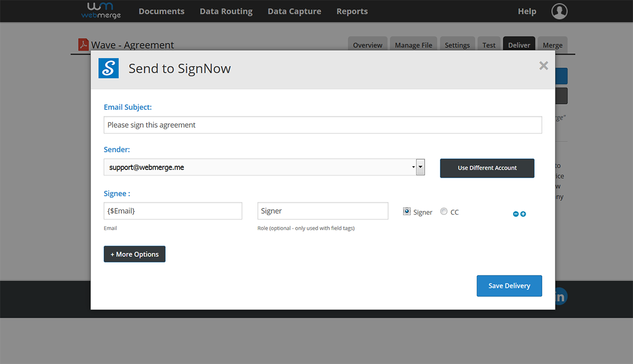The image size is (633, 364).
Task: Switch to the Merge tab
Action: coord(552,45)
